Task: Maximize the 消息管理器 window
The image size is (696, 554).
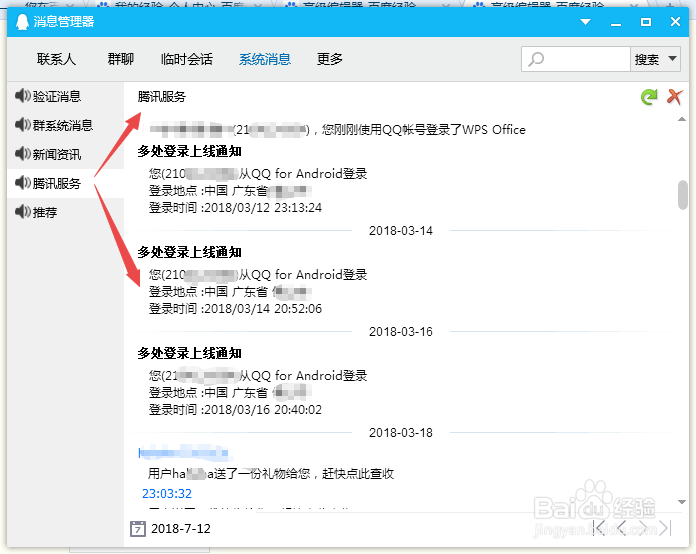Action: point(646,22)
